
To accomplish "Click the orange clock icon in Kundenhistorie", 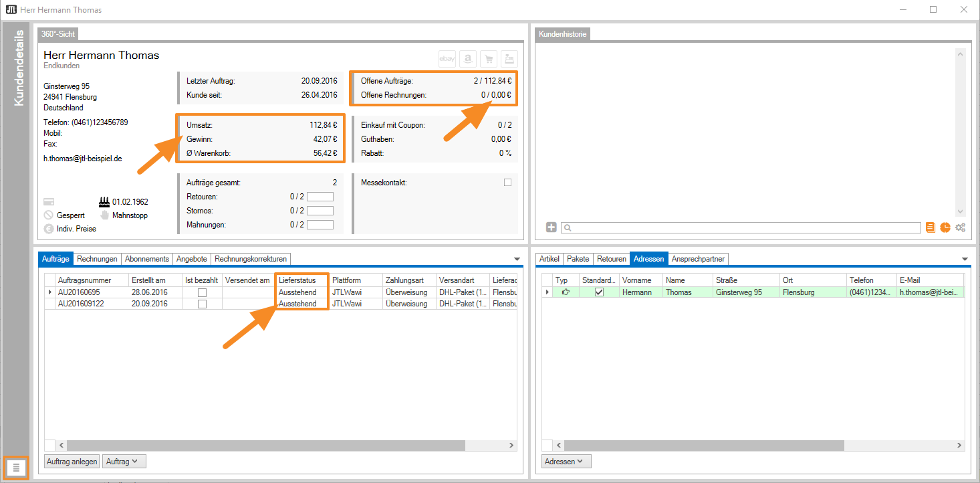I will pos(945,227).
